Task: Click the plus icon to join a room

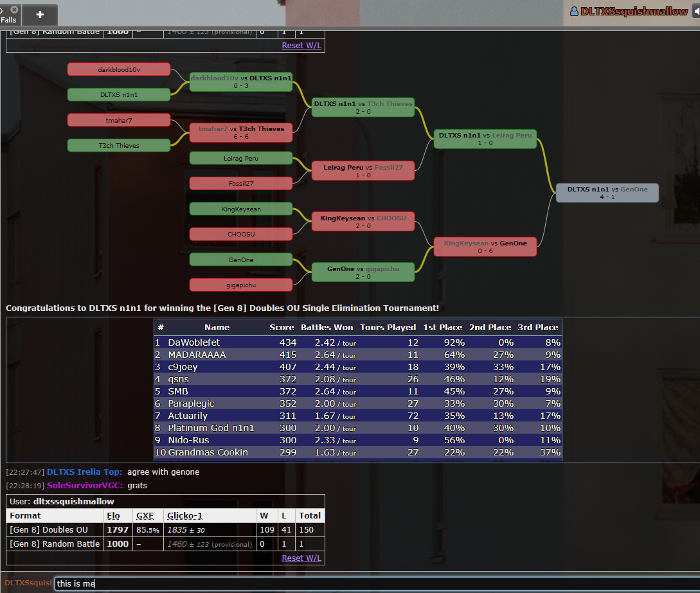Action: click(x=40, y=15)
